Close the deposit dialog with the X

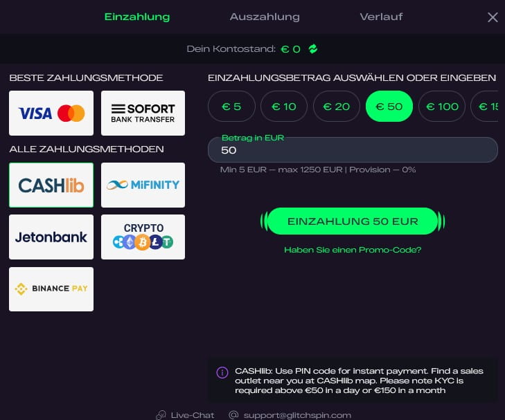click(x=493, y=17)
